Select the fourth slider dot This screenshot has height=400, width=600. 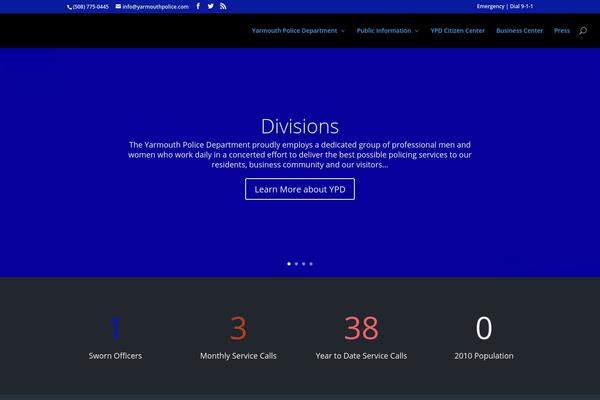point(311,264)
